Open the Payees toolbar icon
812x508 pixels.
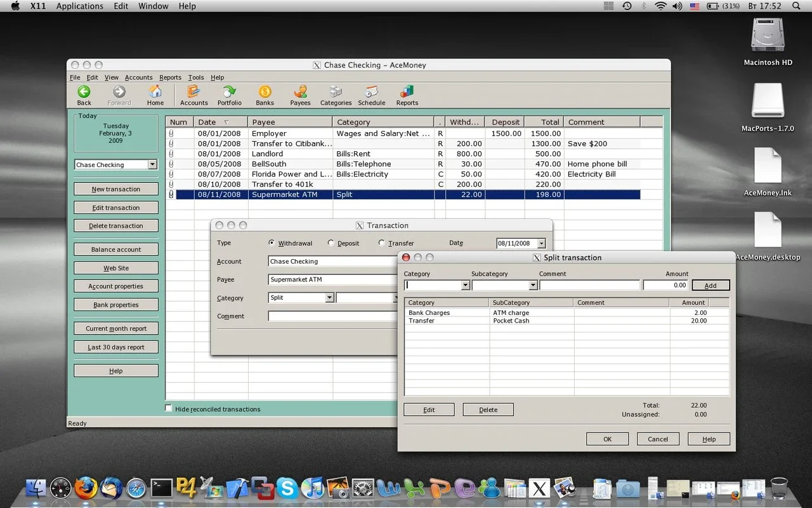pos(301,95)
